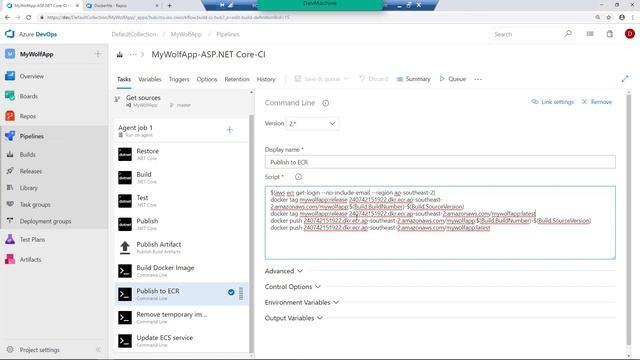640x360 pixels.
Task: Click Link settings
Action: pyautogui.click(x=552, y=102)
